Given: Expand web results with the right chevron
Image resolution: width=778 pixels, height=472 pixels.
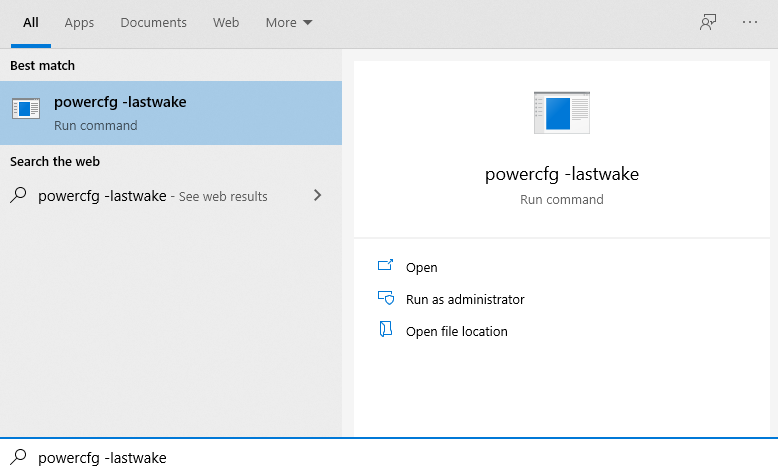Looking at the screenshot, I should point(317,196).
